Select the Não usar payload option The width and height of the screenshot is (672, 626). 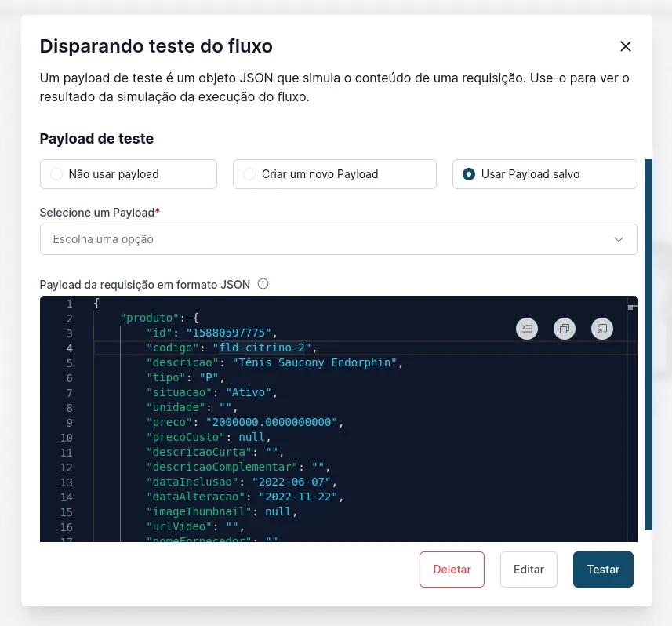[x=128, y=174]
